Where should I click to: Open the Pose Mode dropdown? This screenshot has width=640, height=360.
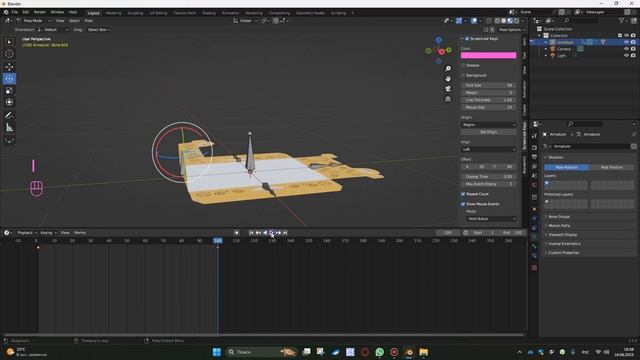point(34,20)
